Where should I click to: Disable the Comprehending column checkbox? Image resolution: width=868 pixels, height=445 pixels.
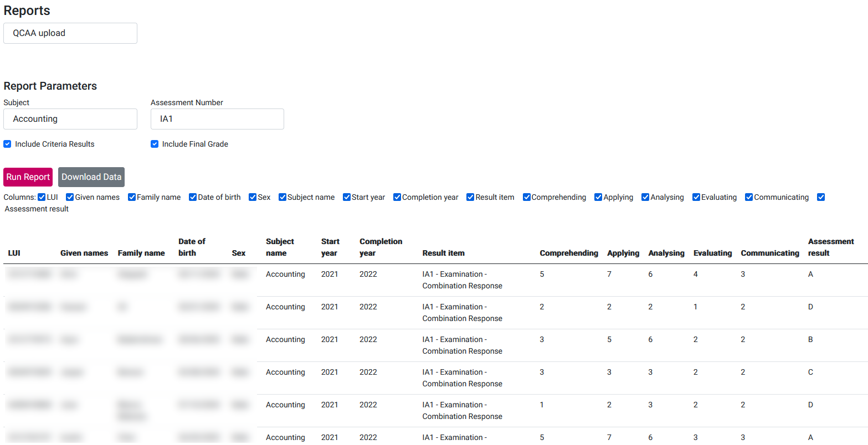526,196
